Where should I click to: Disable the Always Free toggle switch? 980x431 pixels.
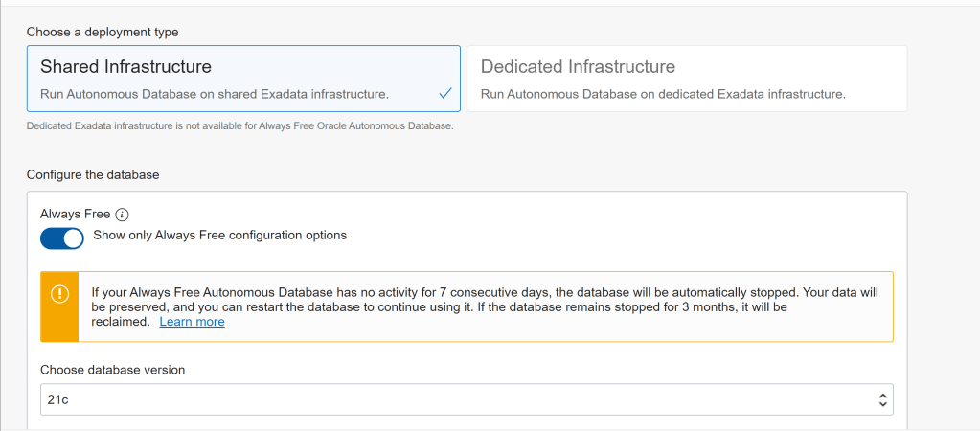[62, 238]
